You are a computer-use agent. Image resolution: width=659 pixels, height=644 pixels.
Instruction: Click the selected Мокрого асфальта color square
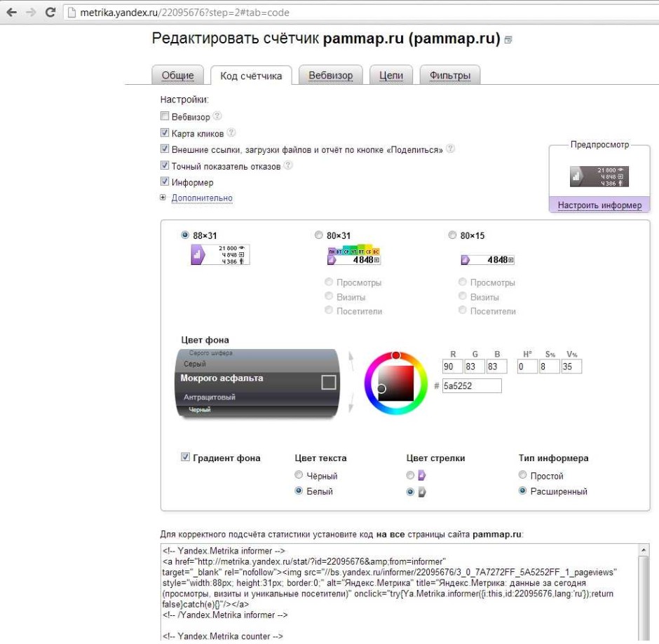point(329,383)
